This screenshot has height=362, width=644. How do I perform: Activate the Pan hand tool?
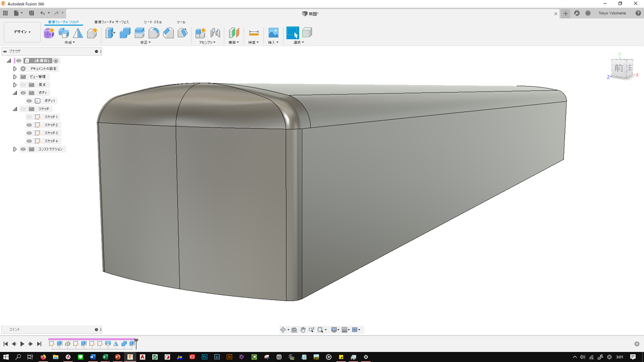303,330
